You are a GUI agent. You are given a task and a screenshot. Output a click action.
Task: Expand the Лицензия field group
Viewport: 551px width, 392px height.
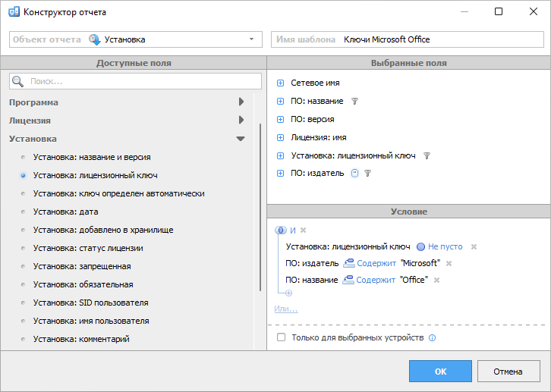click(x=241, y=120)
